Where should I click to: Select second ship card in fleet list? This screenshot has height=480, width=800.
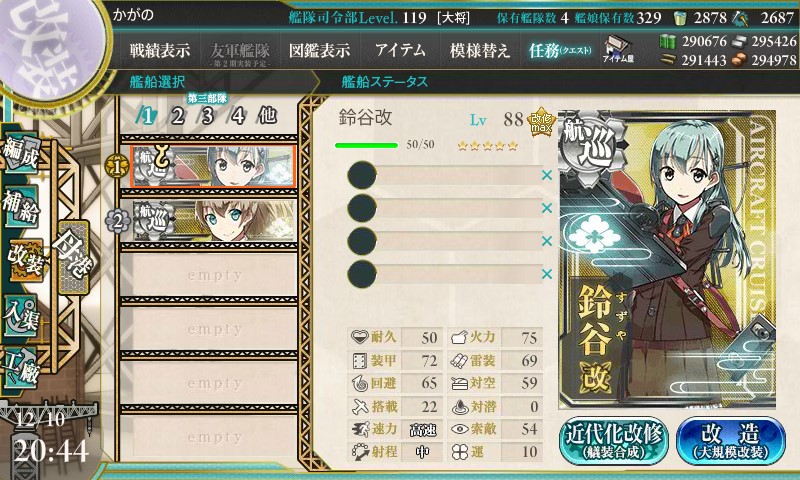click(x=214, y=220)
